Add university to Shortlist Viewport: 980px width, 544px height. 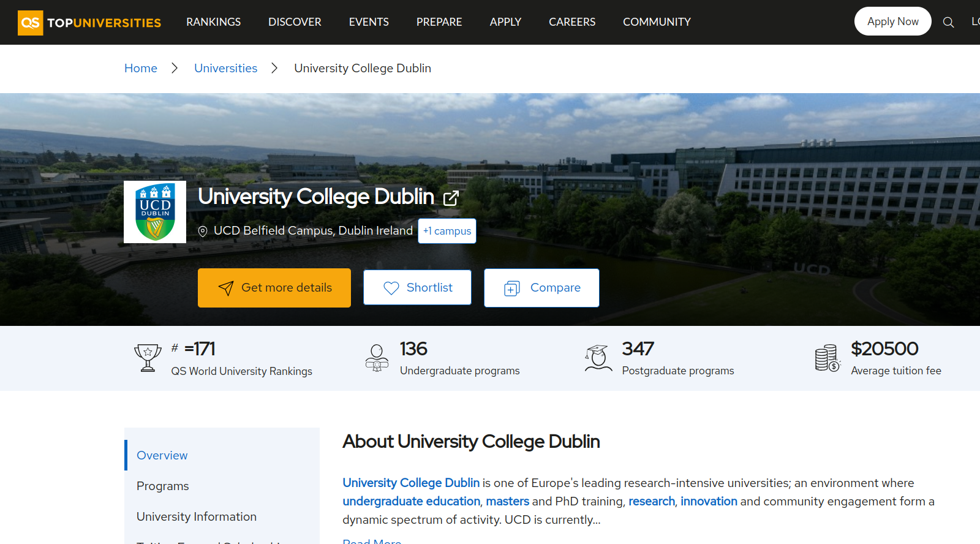(x=417, y=287)
